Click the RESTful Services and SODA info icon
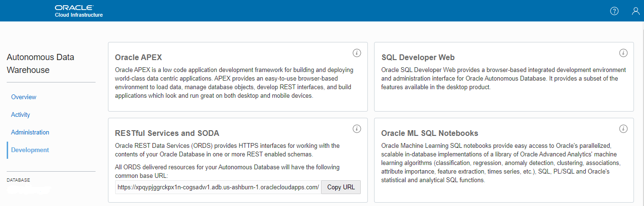This screenshot has height=206, width=644. 356,129
